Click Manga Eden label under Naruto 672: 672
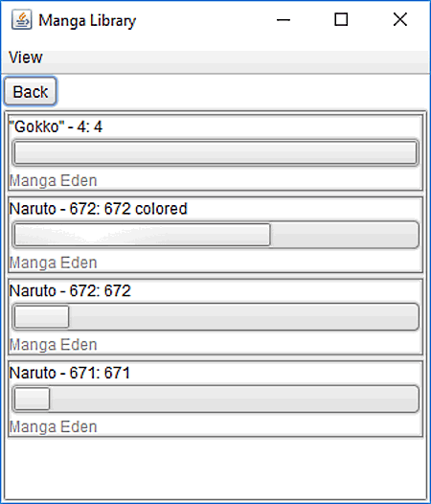 point(53,345)
